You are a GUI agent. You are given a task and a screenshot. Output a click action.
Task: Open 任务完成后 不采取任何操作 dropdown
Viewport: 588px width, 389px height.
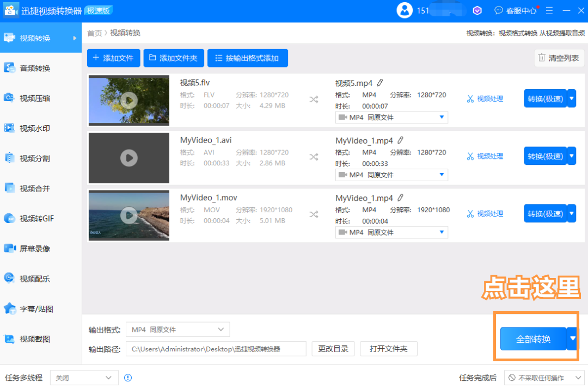(x=544, y=378)
